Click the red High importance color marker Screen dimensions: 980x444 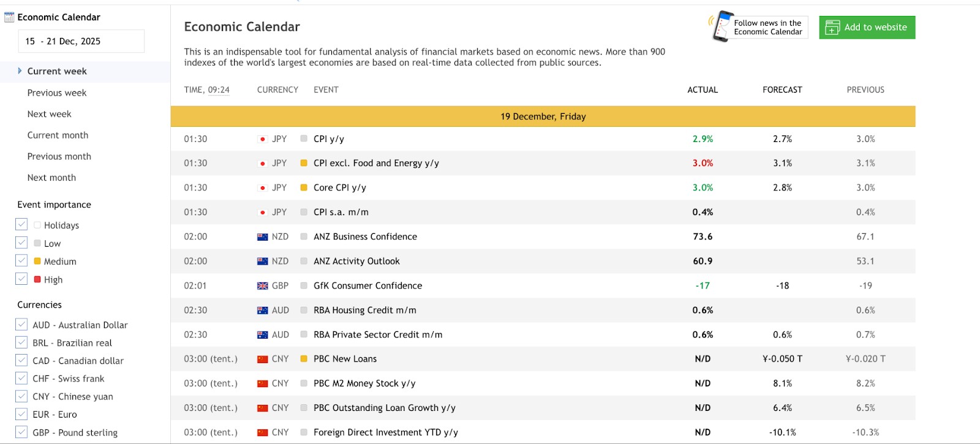[x=37, y=279]
